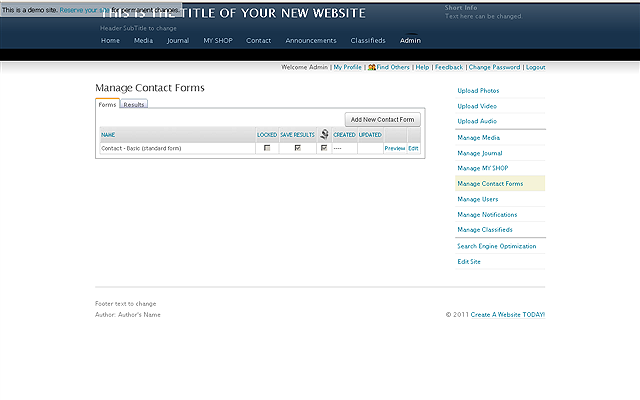Click the Find Others people icon
The width and height of the screenshot is (640, 400).
(372, 67)
